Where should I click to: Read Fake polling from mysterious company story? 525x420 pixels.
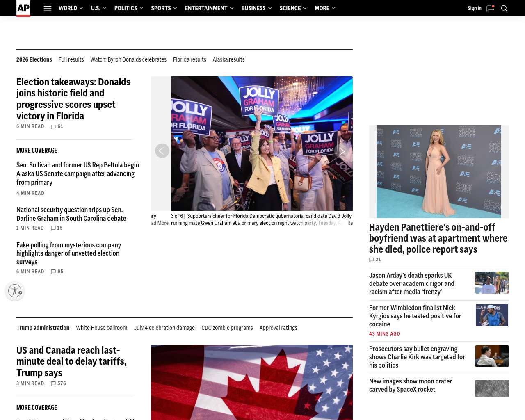point(69,253)
